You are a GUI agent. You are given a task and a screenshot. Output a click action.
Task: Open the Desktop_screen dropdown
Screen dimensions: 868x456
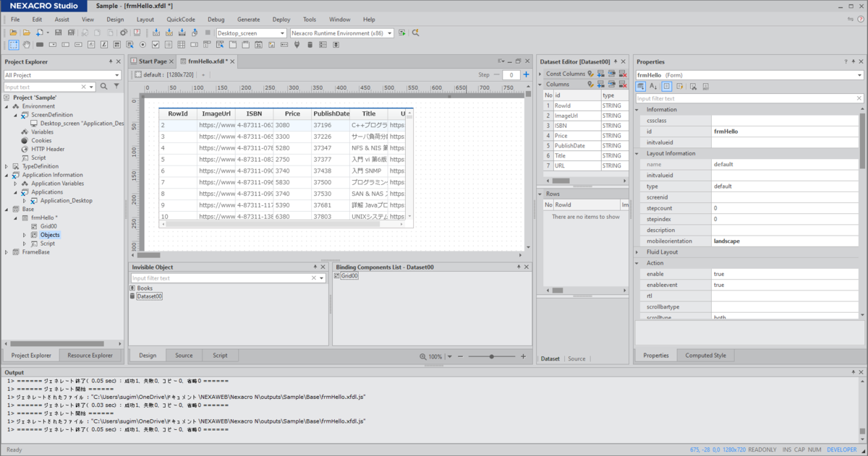[x=252, y=33]
